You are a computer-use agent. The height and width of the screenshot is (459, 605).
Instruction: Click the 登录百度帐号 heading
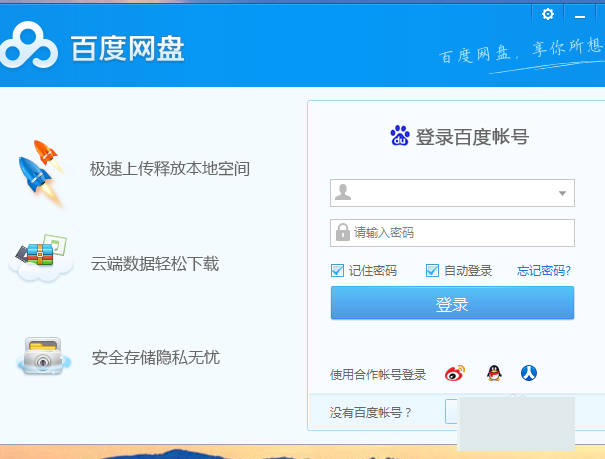(472, 137)
